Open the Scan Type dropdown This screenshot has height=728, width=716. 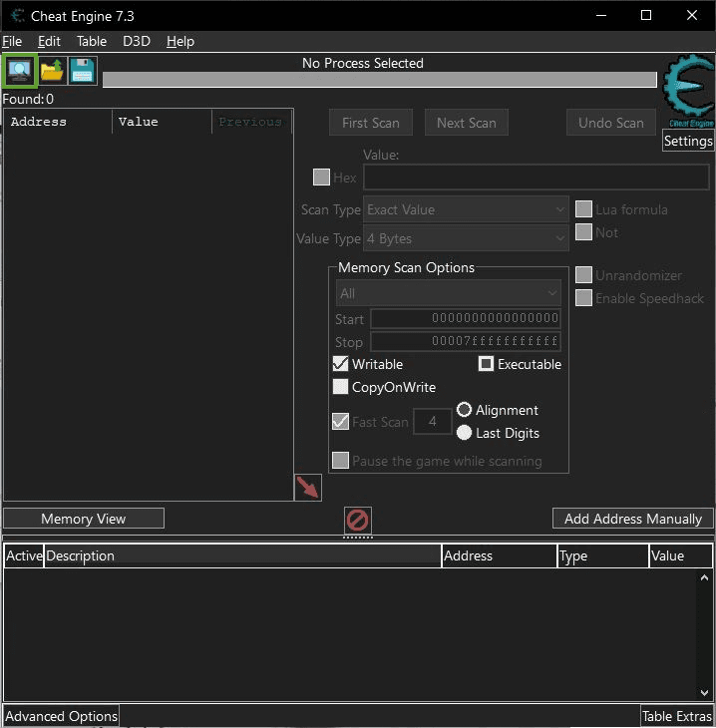[466, 209]
